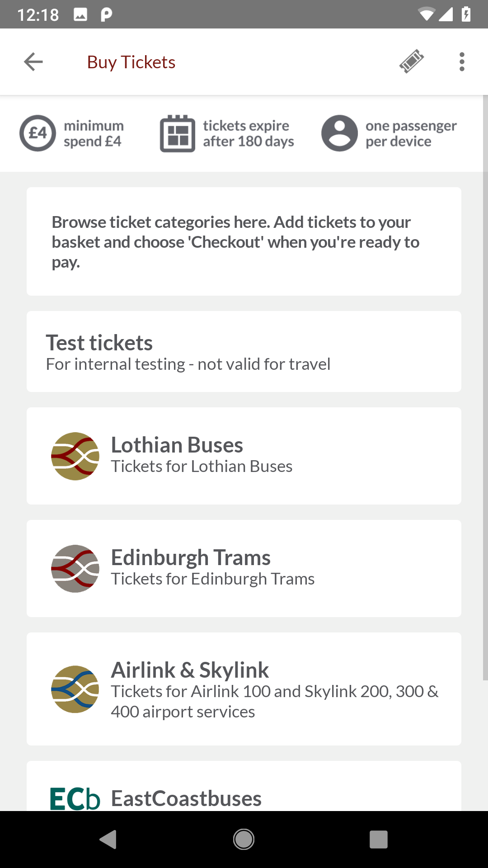Tap the Airlink & Skylink logo
This screenshot has height=868, width=488.
click(75, 689)
